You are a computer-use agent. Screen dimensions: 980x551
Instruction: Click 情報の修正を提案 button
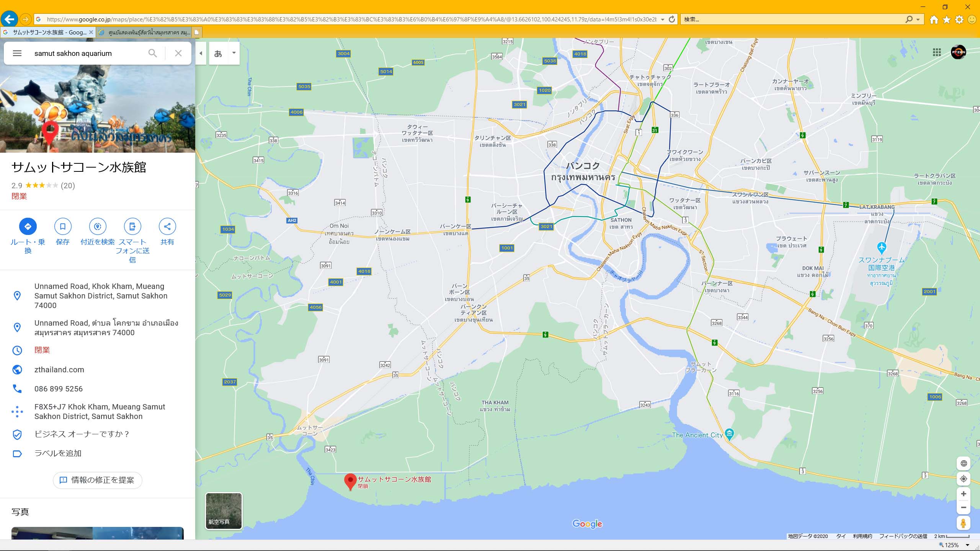pyautogui.click(x=98, y=480)
